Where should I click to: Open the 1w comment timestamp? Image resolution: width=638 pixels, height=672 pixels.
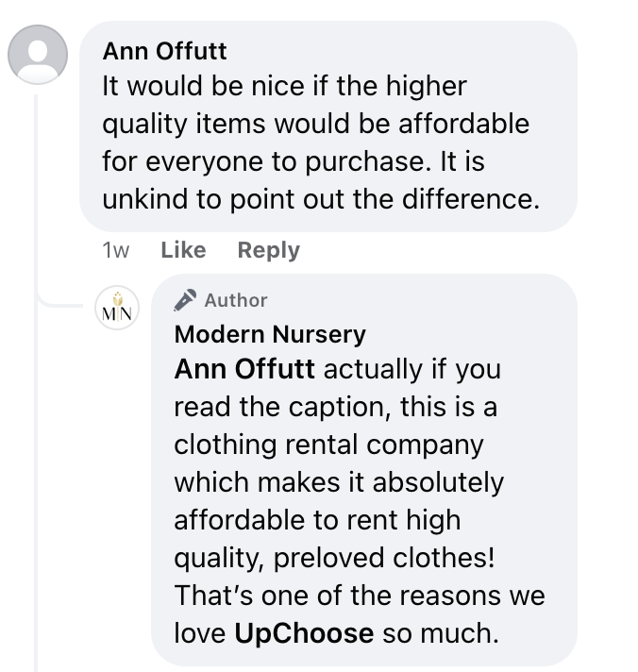pyautogui.click(x=116, y=250)
